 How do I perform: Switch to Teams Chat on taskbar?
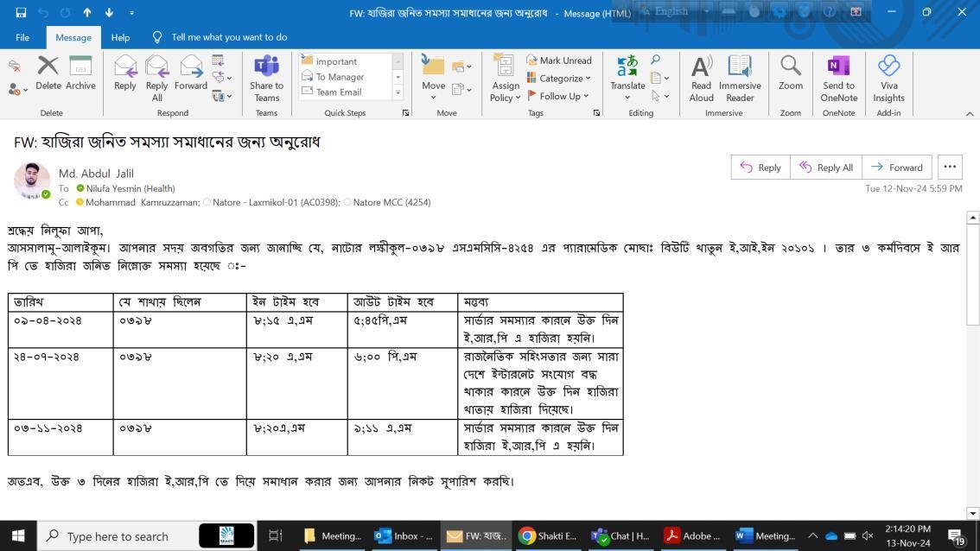(x=620, y=536)
